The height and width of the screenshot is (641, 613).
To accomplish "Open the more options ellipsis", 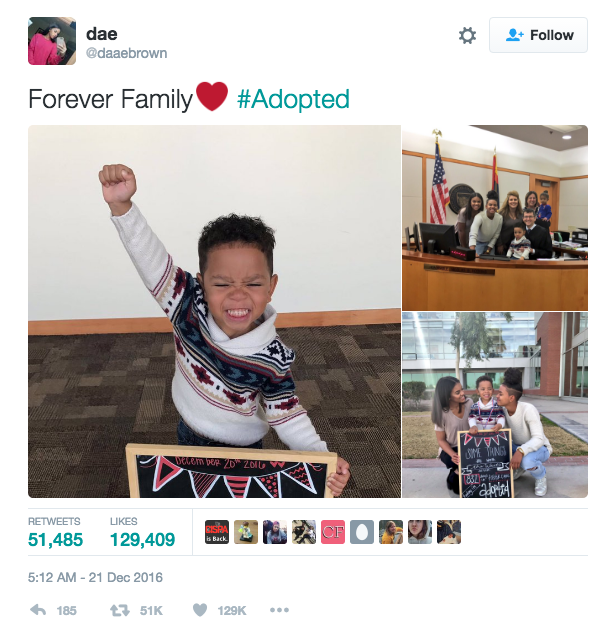I will click(280, 610).
